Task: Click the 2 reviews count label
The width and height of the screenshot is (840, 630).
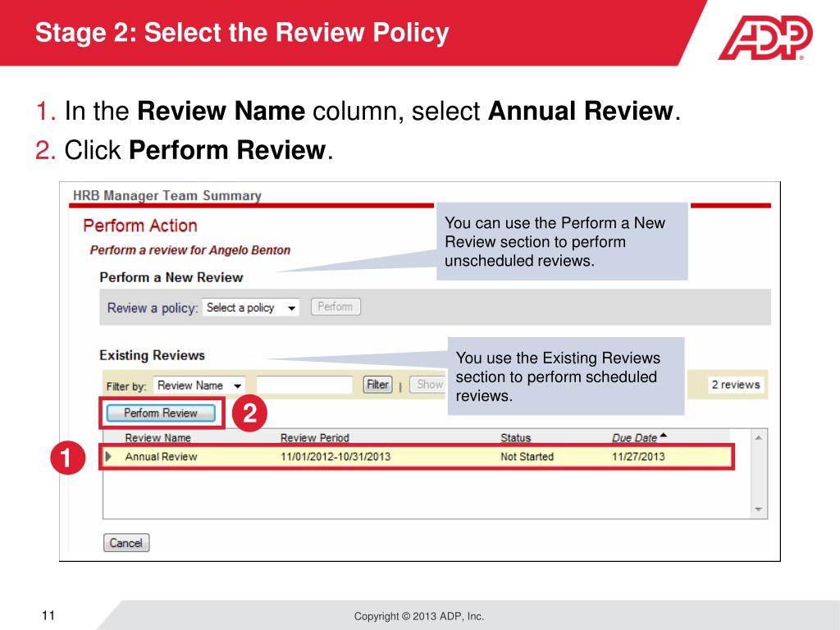Action: pos(736,385)
